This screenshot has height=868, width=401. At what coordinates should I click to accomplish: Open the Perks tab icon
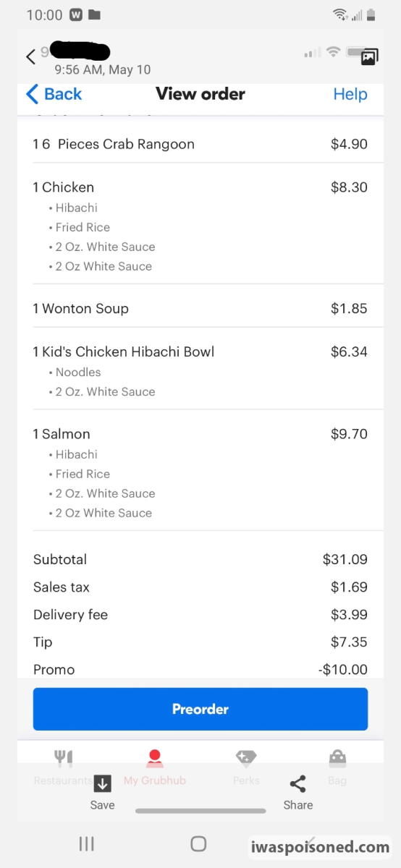point(246,758)
